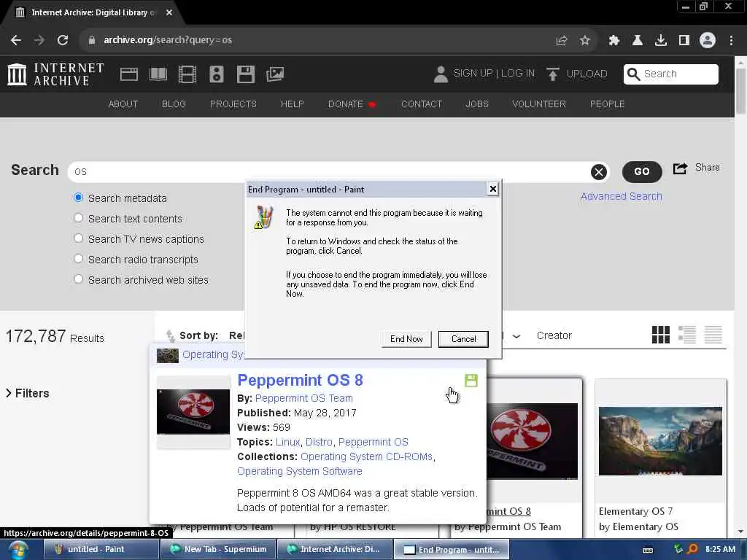Open the Images icon in header
This screenshot has height=560, width=747.
tap(275, 74)
